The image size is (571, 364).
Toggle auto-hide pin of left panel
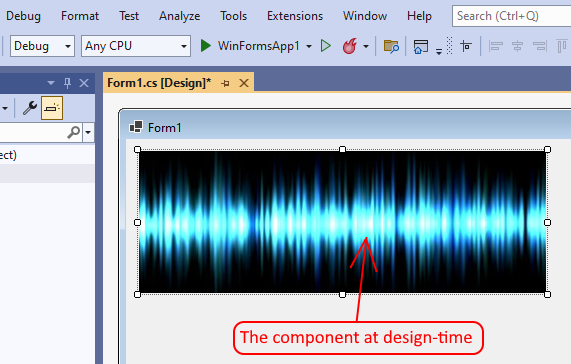[x=67, y=83]
